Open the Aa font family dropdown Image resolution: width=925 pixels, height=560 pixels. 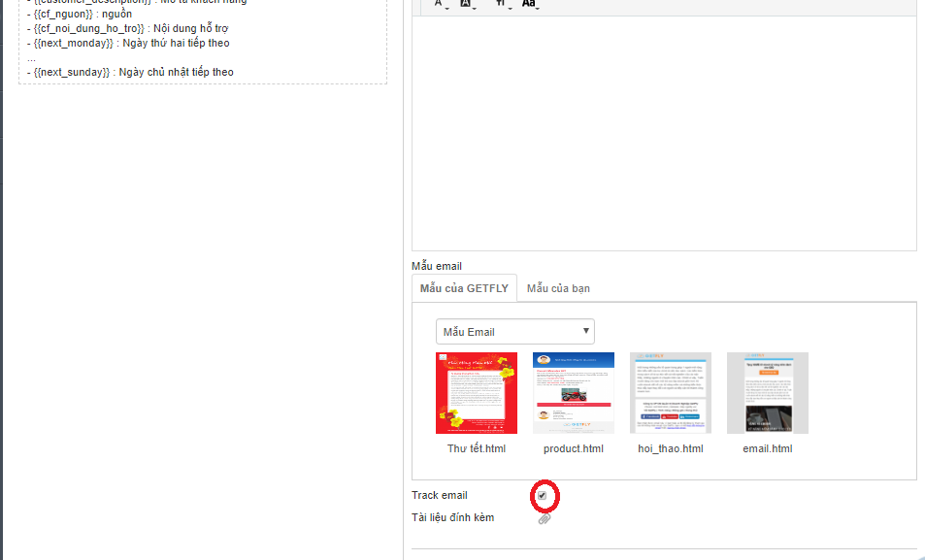click(529, 4)
